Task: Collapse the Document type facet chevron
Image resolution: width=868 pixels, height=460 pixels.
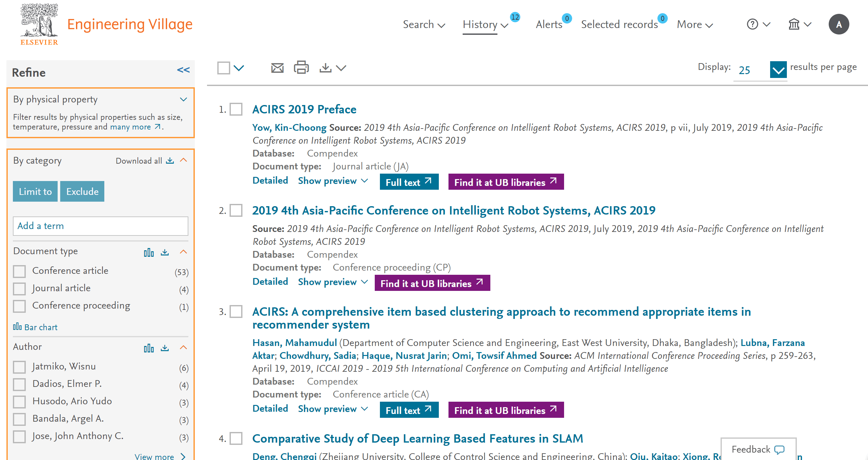Action: (x=183, y=252)
